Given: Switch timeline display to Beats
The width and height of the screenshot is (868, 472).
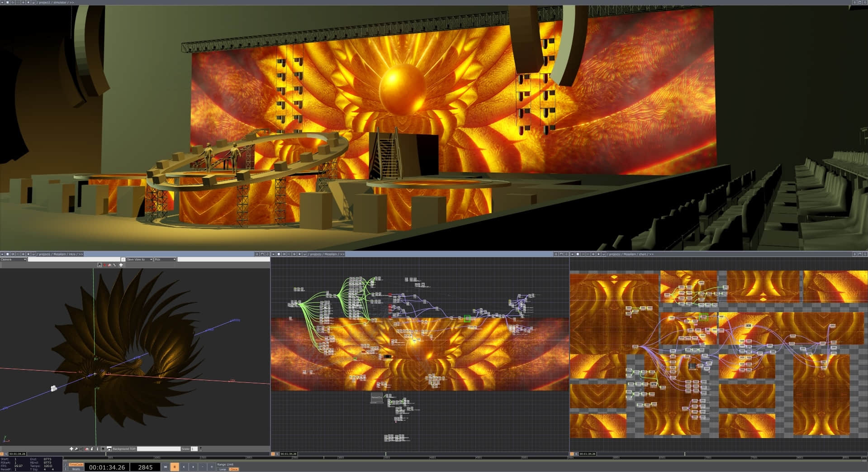Looking at the screenshot, I should [x=76, y=469].
